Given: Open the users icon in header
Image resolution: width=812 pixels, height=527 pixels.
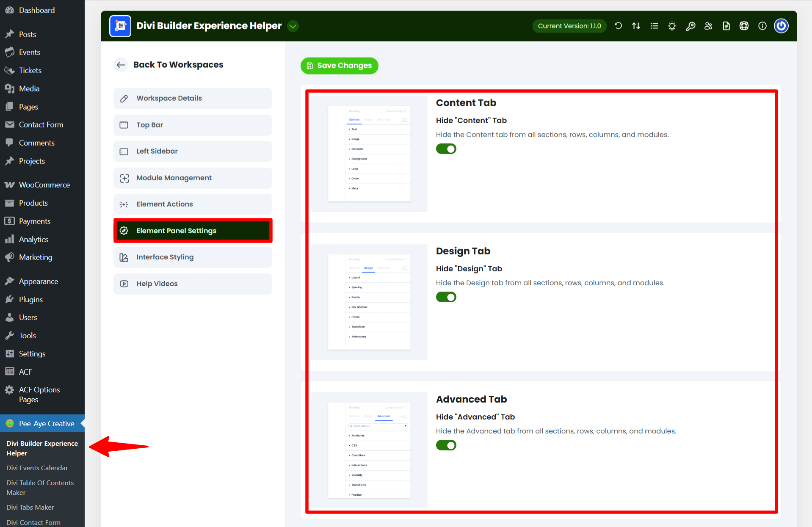Looking at the screenshot, I should click(708, 26).
